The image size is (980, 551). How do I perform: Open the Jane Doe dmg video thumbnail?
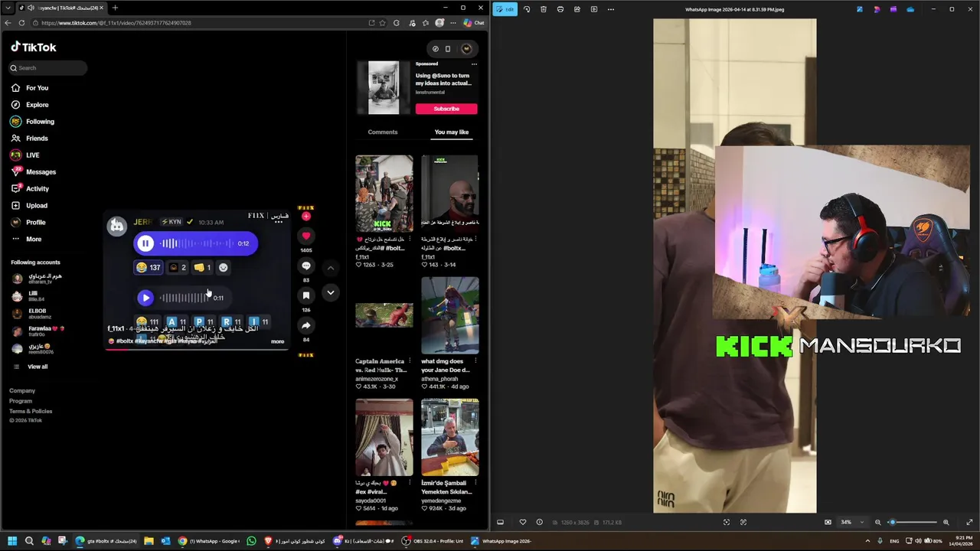coord(450,315)
